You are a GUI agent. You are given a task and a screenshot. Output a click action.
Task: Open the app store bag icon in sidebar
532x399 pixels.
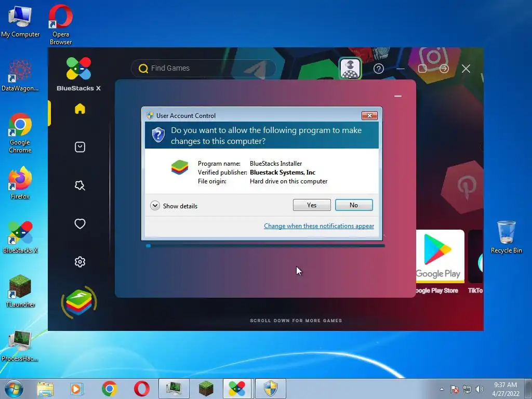[80, 147]
